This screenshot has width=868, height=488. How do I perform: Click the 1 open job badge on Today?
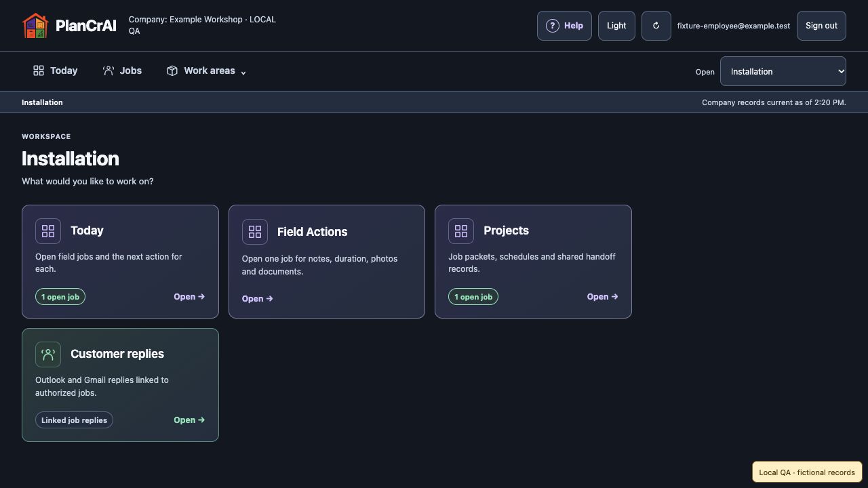[60, 297]
